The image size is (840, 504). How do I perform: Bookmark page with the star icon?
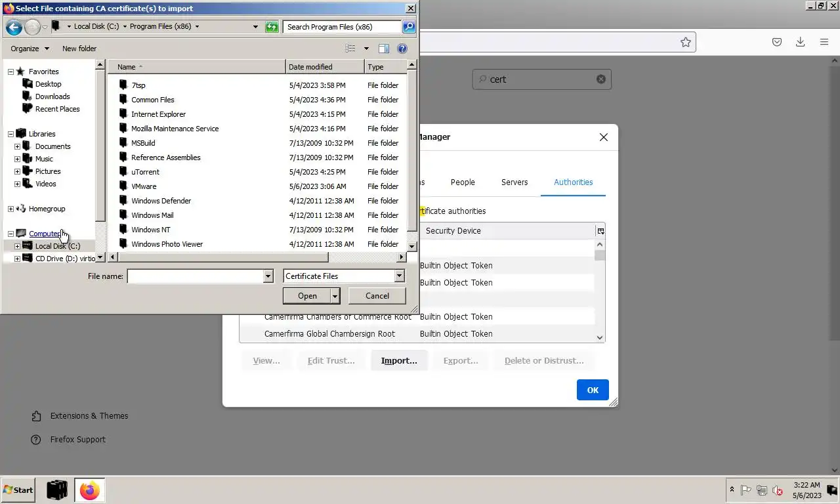686,42
